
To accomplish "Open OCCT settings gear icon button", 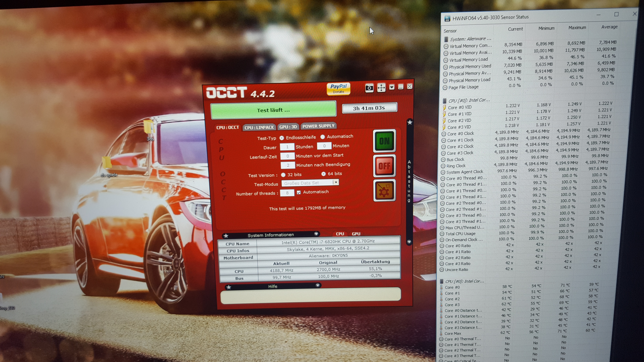I will click(384, 190).
